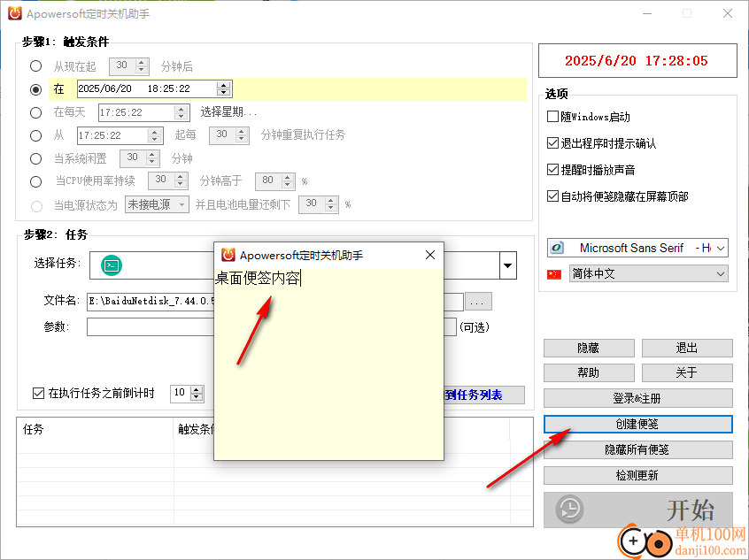
Task: Open the Microsoft Sans Serif font dropdown
Action: click(x=721, y=248)
